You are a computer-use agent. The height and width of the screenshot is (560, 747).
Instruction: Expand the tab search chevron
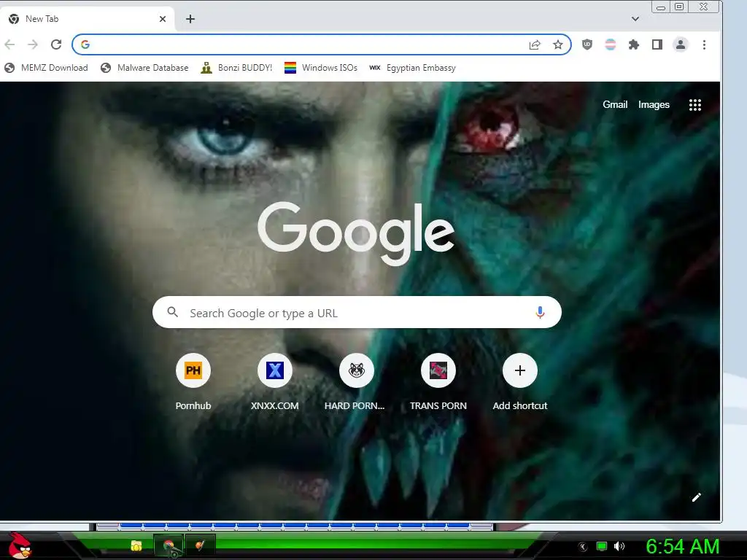tap(635, 19)
